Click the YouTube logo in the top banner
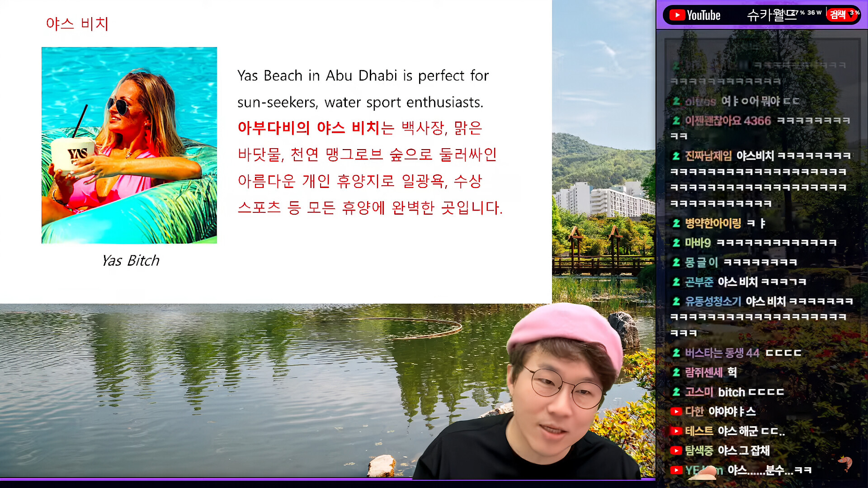Image resolution: width=868 pixels, height=488 pixels. pos(695,15)
